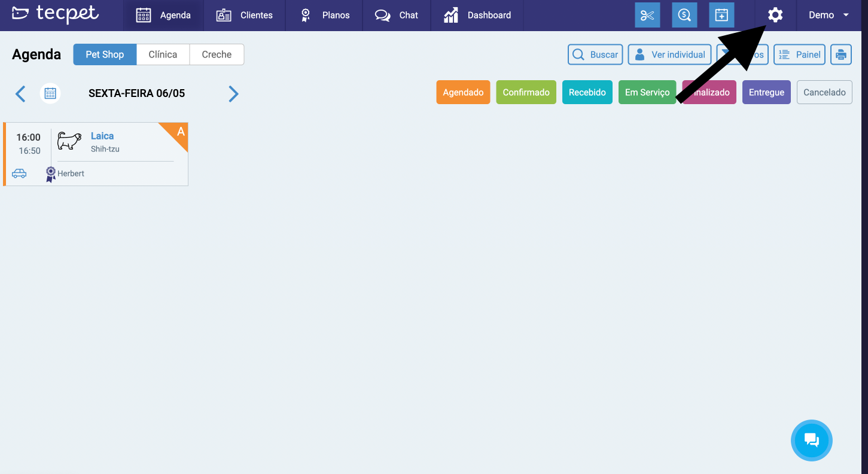The width and height of the screenshot is (868, 474).
Task: Switch agenda to Clínica view
Action: point(163,54)
